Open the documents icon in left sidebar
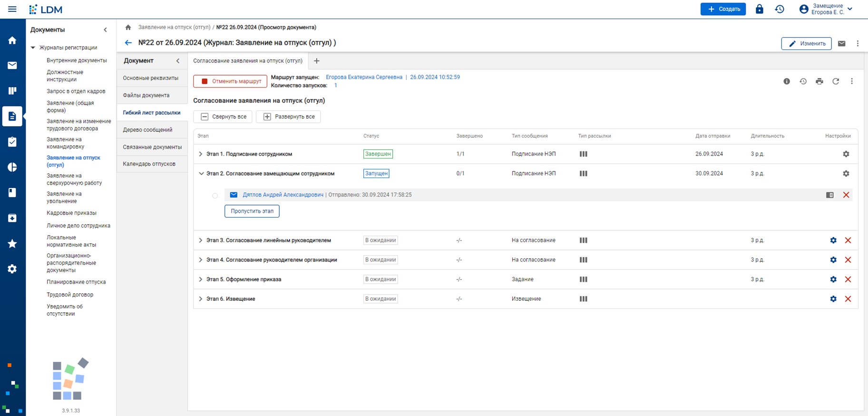The height and width of the screenshot is (416, 868). [x=12, y=116]
